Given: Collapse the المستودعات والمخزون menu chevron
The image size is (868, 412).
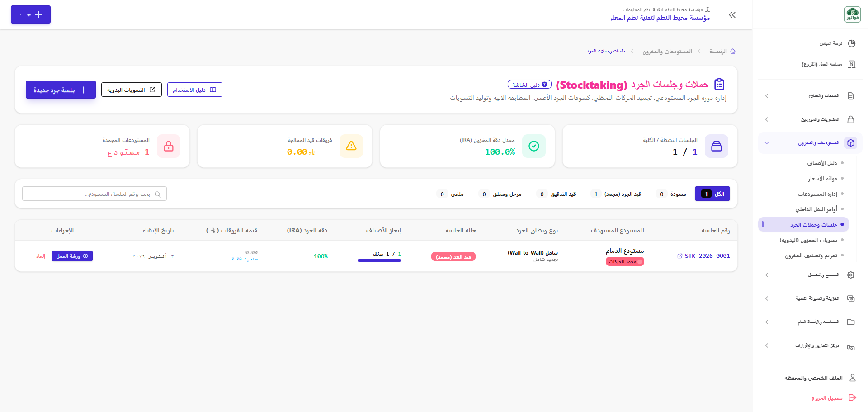Looking at the screenshot, I should (x=767, y=143).
